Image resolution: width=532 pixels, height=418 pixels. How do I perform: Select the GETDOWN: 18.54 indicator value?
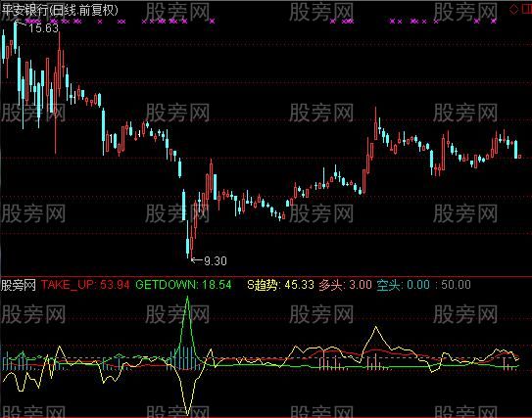pyautogui.click(x=183, y=285)
